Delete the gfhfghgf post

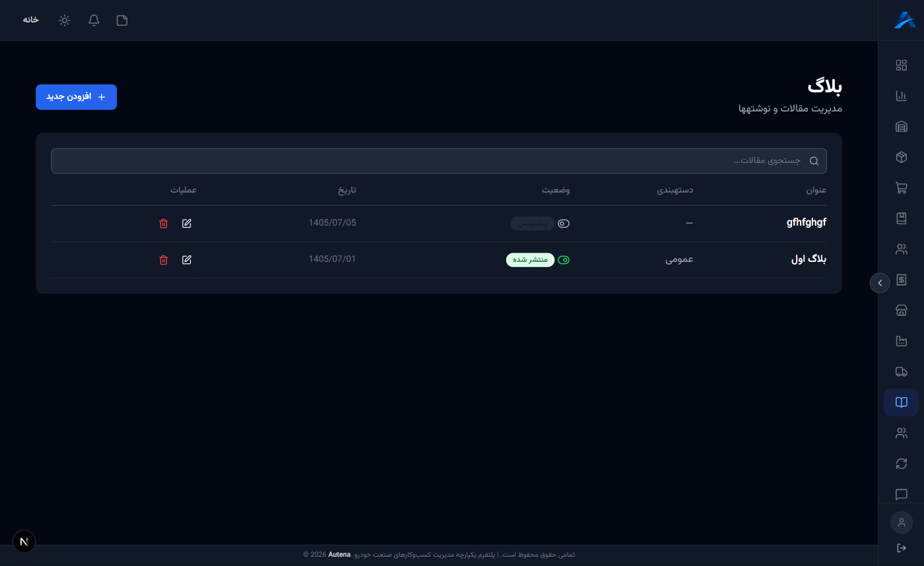[164, 224]
